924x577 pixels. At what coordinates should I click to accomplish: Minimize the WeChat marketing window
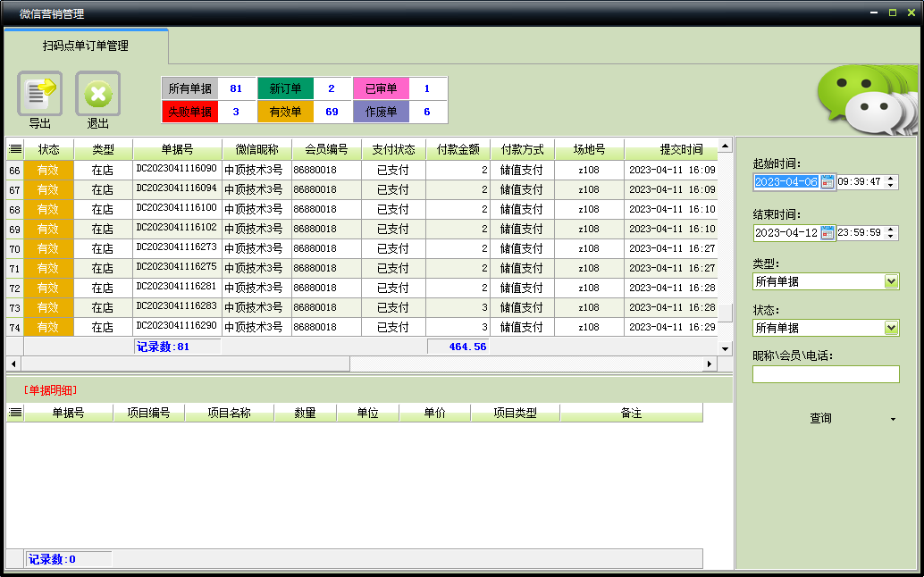coord(874,13)
